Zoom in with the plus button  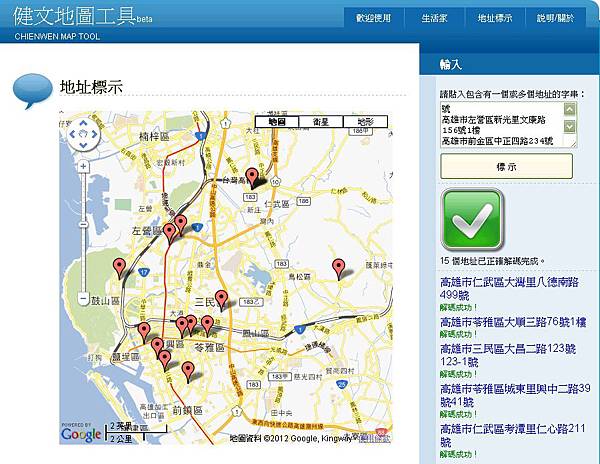pyautogui.click(x=83, y=166)
